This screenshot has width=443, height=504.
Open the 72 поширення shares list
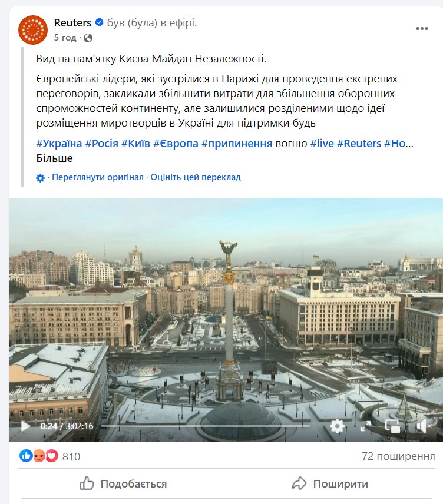coord(398,456)
